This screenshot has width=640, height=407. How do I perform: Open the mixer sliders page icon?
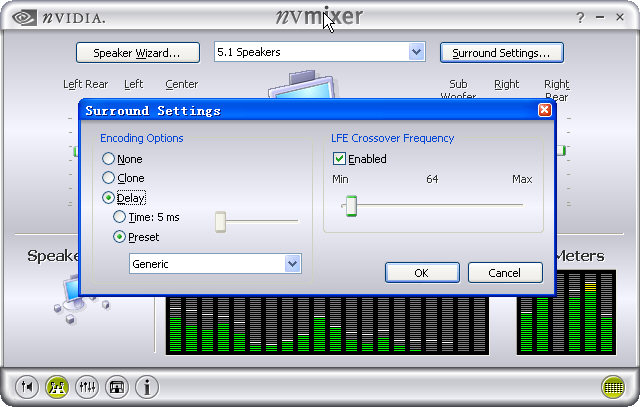click(87, 386)
